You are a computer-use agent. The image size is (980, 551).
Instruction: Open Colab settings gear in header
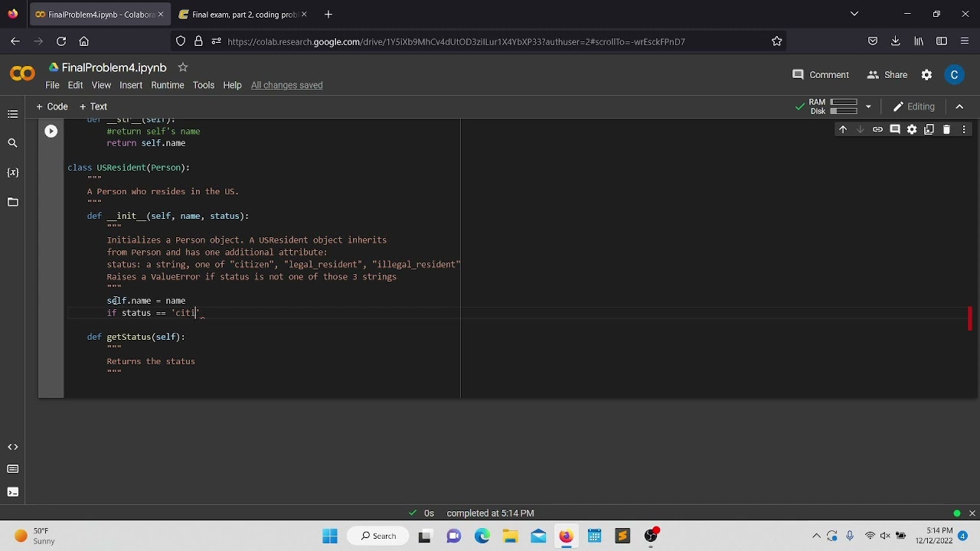click(x=926, y=75)
